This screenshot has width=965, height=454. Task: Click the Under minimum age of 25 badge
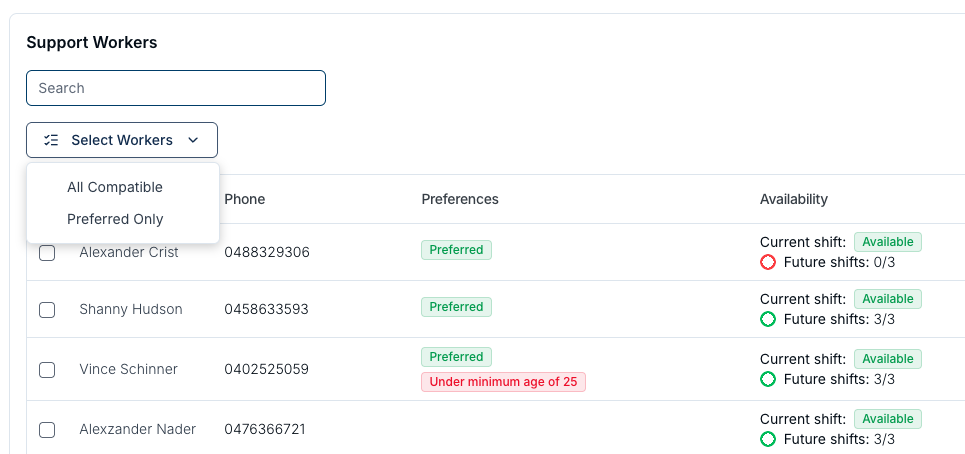coord(503,382)
